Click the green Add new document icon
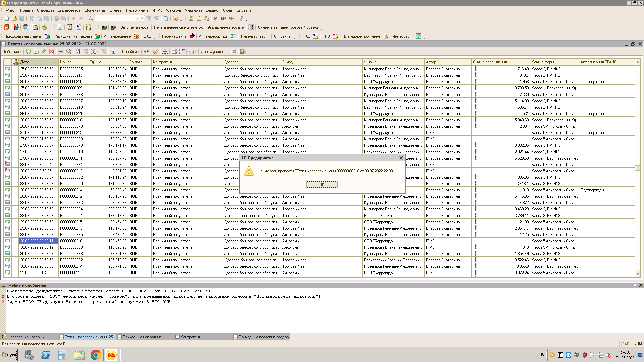644x362 pixels. [29, 52]
